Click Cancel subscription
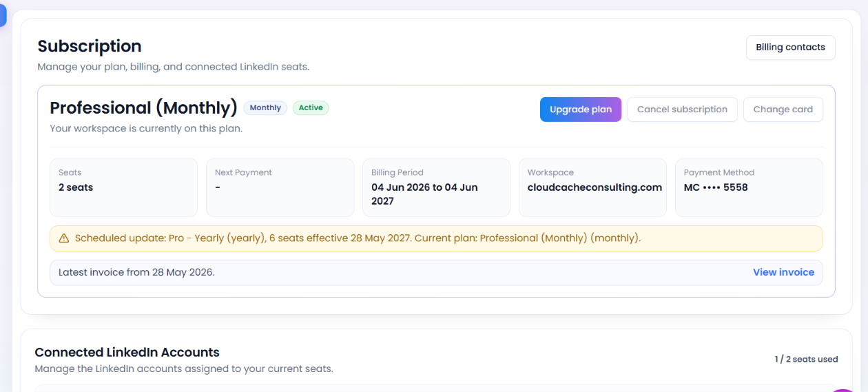 coord(682,110)
